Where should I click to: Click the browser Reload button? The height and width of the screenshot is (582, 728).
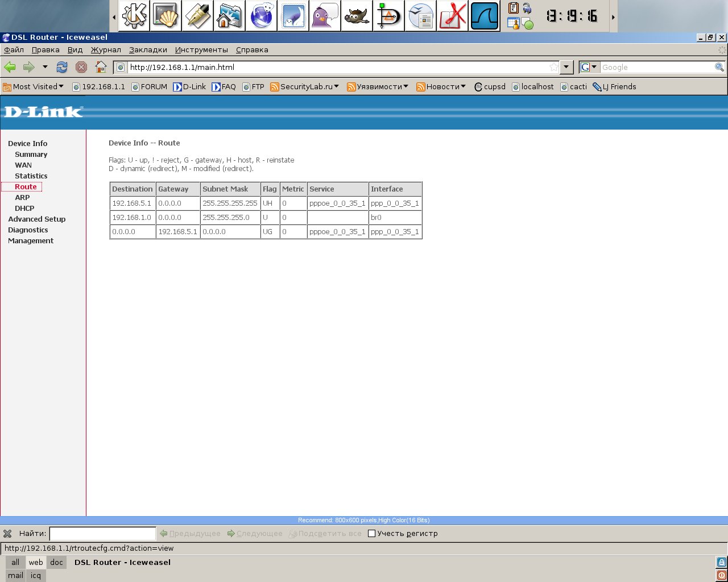[x=62, y=67]
